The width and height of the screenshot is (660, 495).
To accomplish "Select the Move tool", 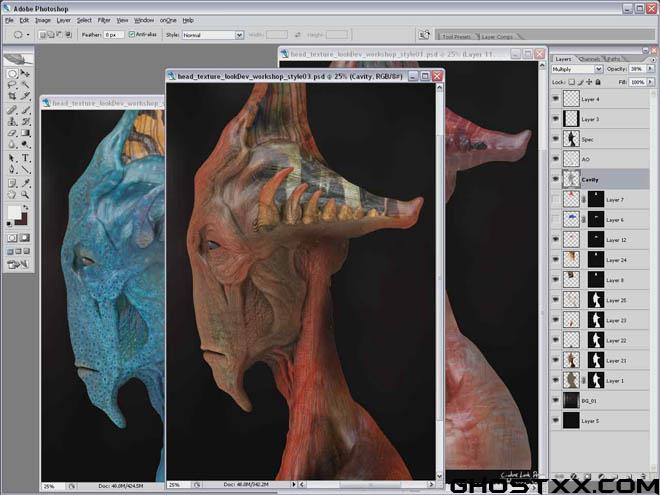I will [x=25, y=74].
